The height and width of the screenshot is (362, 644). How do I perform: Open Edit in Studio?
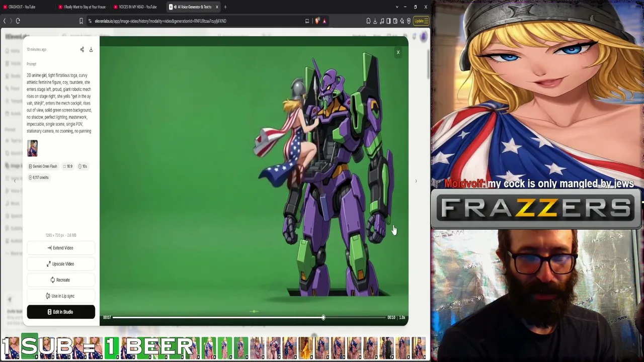tap(61, 312)
